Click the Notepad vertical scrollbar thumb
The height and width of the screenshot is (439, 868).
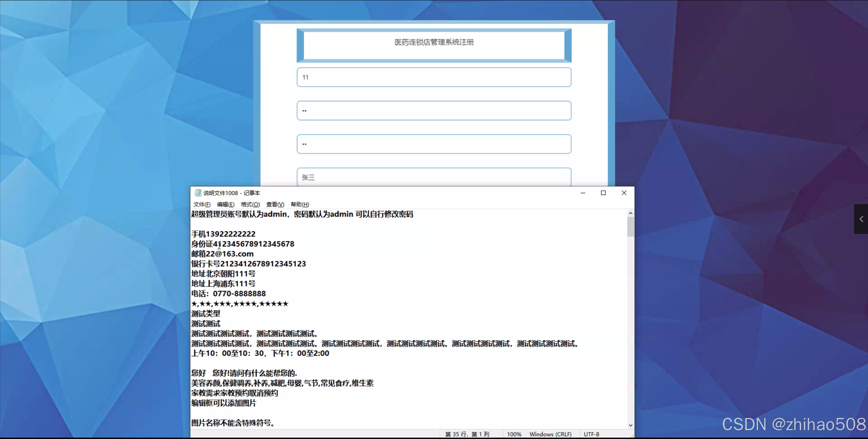click(630, 226)
